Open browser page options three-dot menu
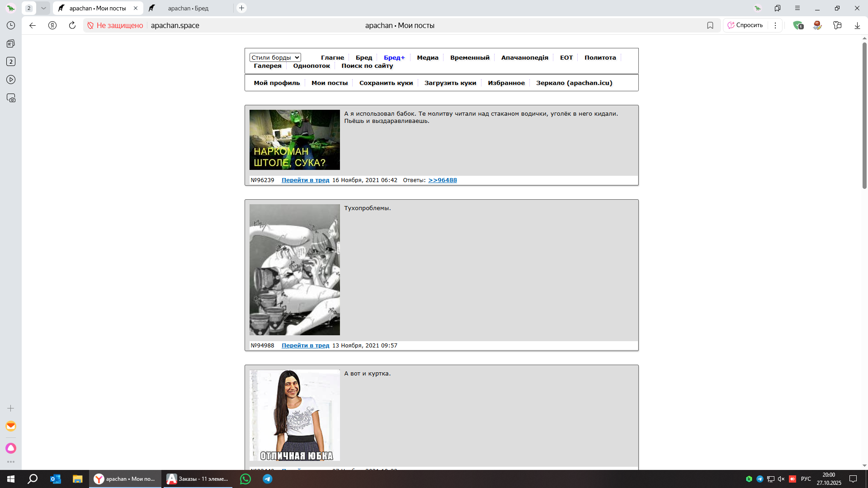The height and width of the screenshot is (488, 868). [x=775, y=25]
